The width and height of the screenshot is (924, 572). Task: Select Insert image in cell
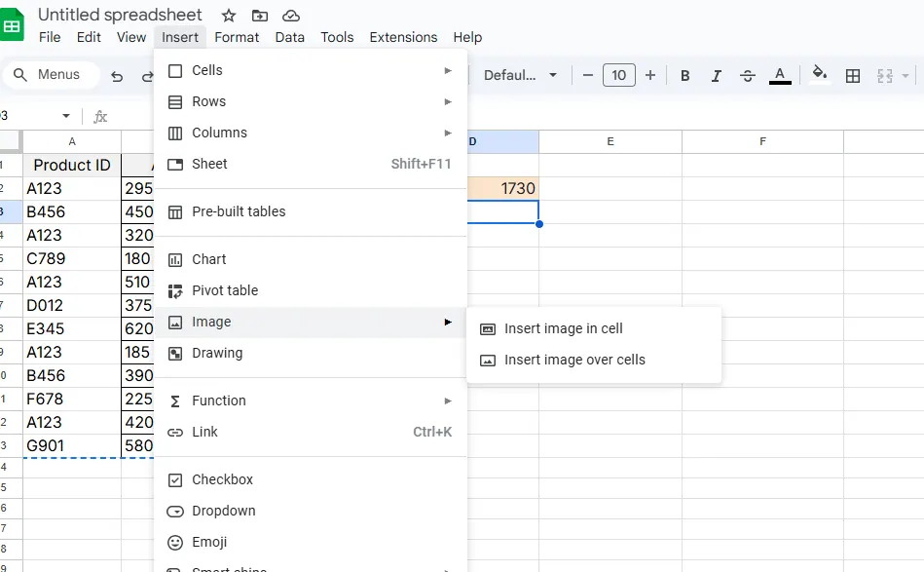(563, 328)
